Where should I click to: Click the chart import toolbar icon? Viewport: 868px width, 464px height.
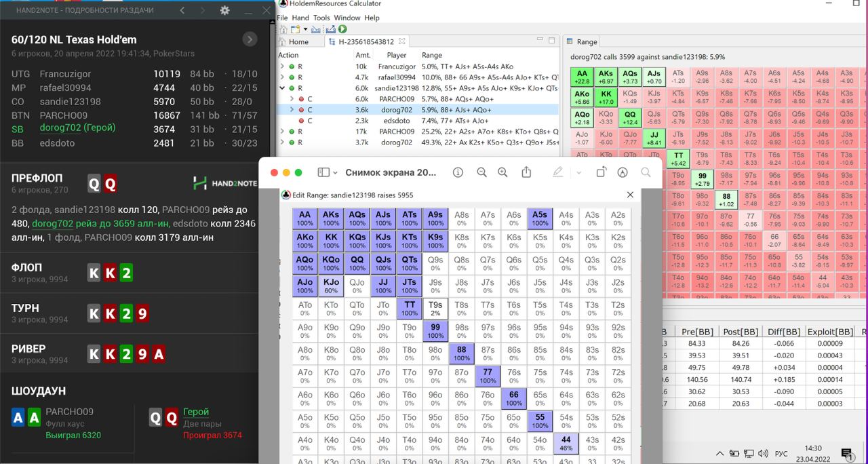click(x=315, y=29)
